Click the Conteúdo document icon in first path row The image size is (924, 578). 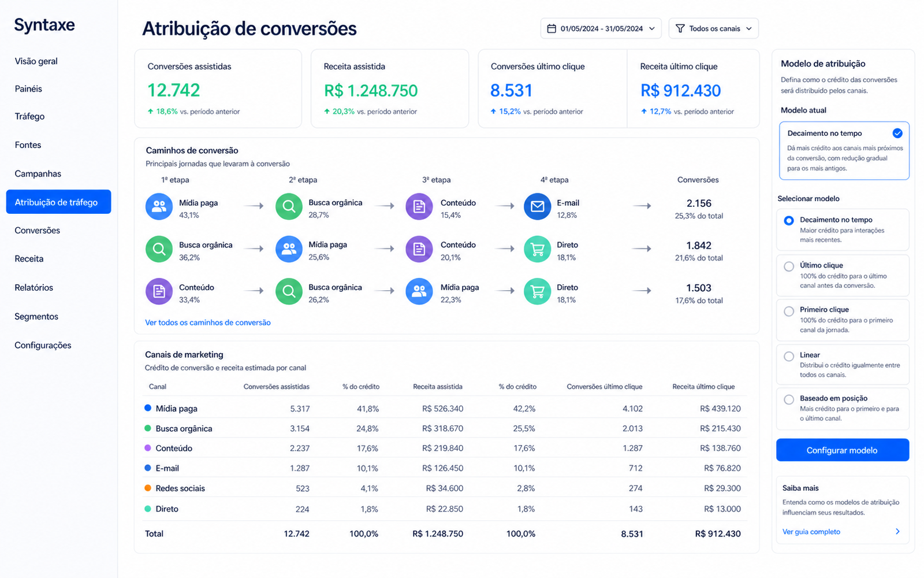click(x=419, y=206)
